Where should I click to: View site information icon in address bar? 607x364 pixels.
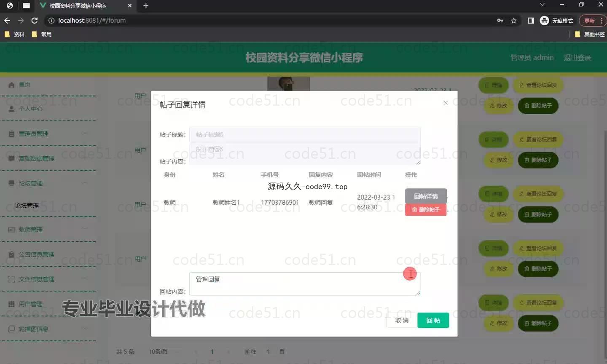[51, 20]
